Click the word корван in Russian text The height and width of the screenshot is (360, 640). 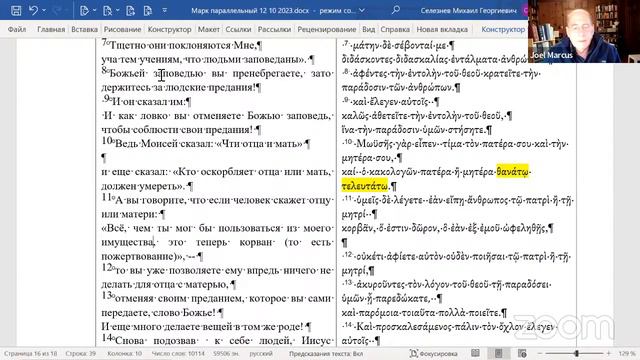coord(256,242)
